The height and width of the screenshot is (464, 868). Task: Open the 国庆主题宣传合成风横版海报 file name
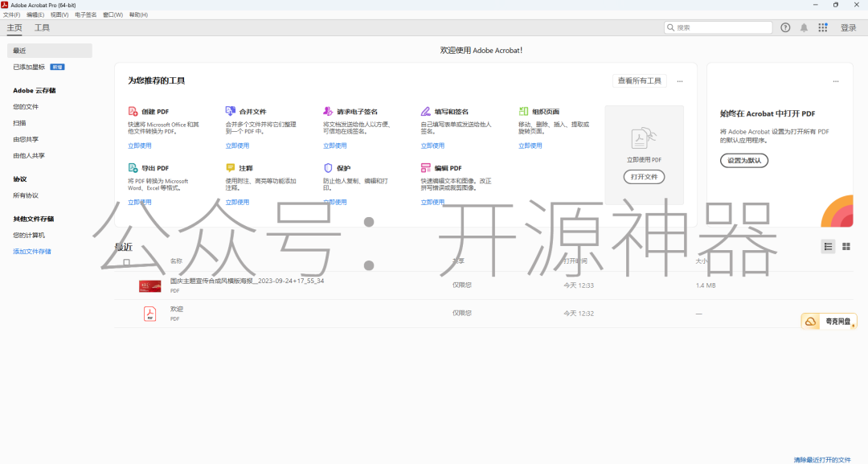click(x=247, y=281)
